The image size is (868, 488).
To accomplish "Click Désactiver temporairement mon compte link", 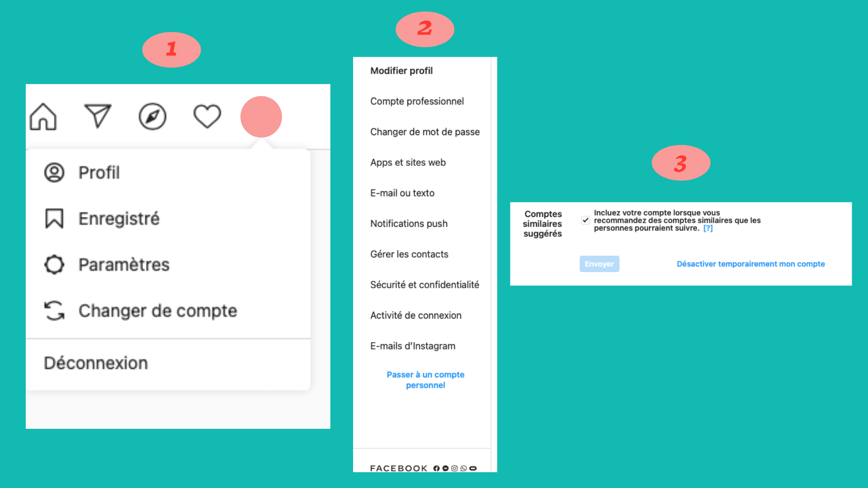I will click(x=750, y=264).
